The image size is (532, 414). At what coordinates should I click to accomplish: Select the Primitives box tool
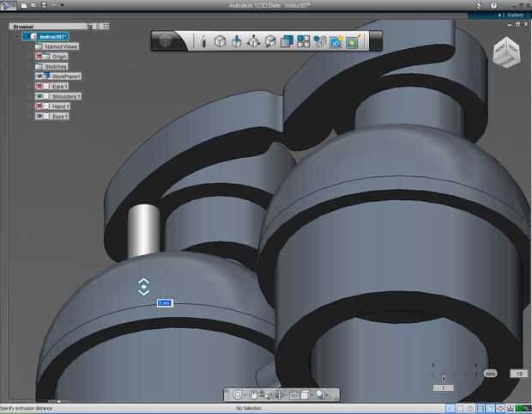pos(221,41)
